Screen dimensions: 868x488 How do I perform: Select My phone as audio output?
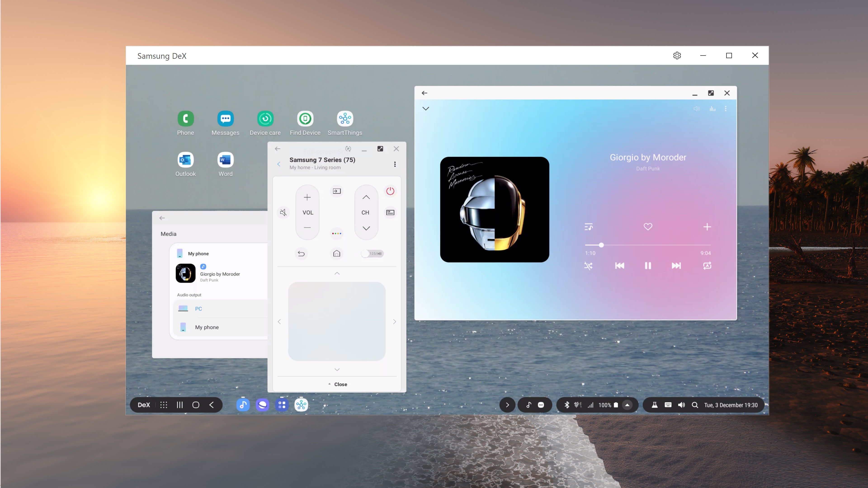[207, 327]
